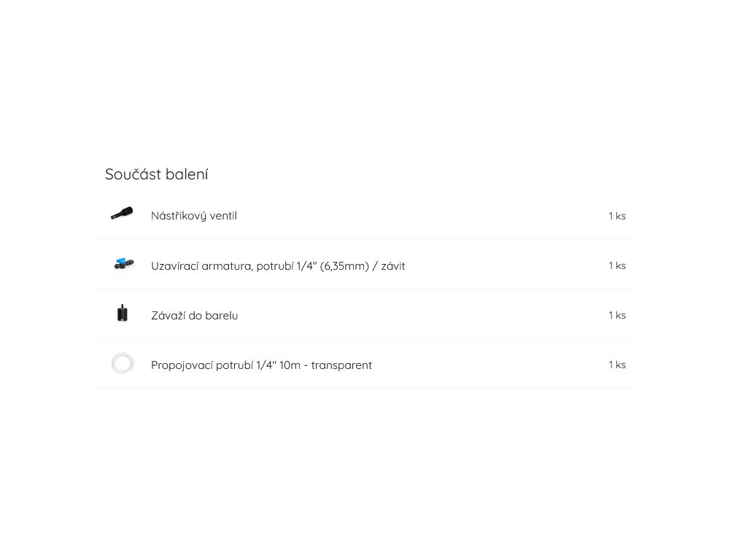Viewport: 747px width, 560px height.
Task: Open the Uzavírací armatura product link
Action: [277, 266]
